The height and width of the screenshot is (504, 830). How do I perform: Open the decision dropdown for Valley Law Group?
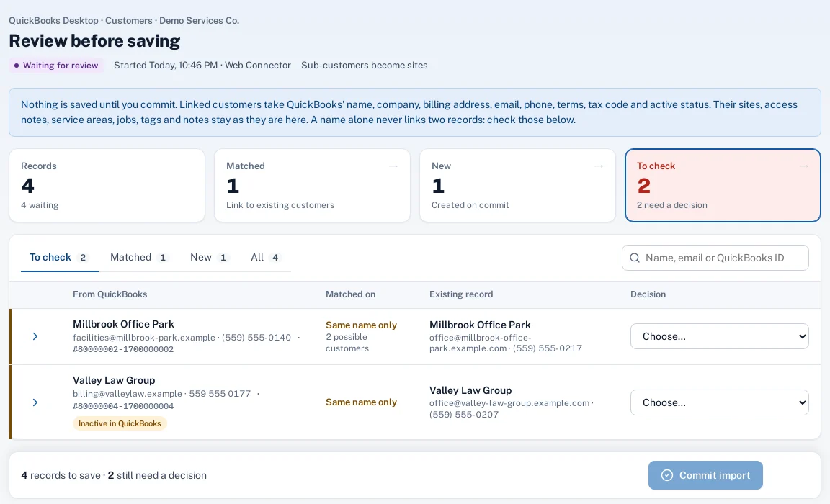pyautogui.click(x=719, y=402)
